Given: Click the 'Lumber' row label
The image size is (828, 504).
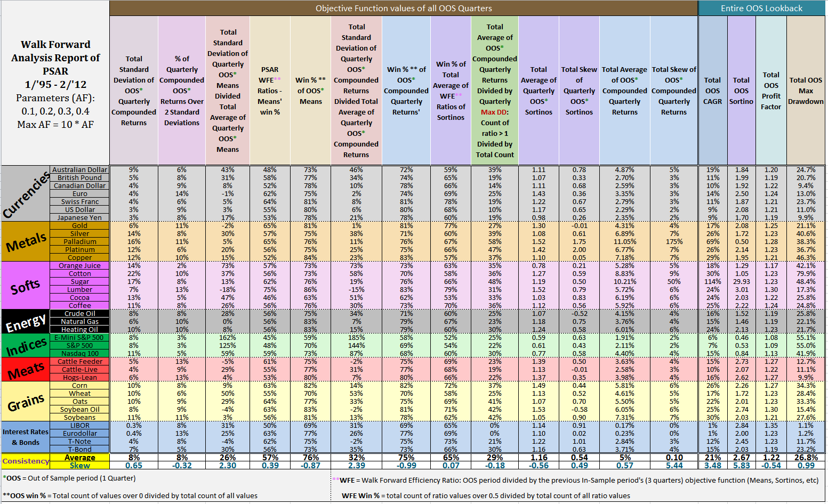Looking at the screenshot, I should 79,289.
